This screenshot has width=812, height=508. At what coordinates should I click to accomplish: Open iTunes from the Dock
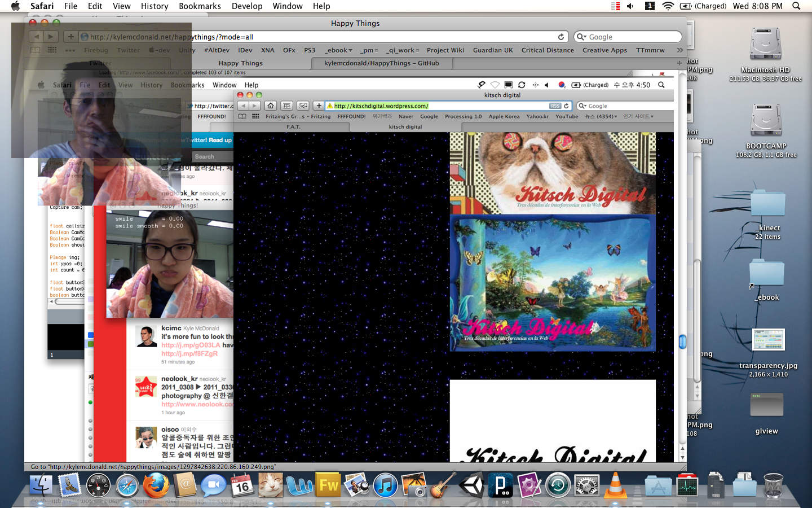pyautogui.click(x=386, y=485)
